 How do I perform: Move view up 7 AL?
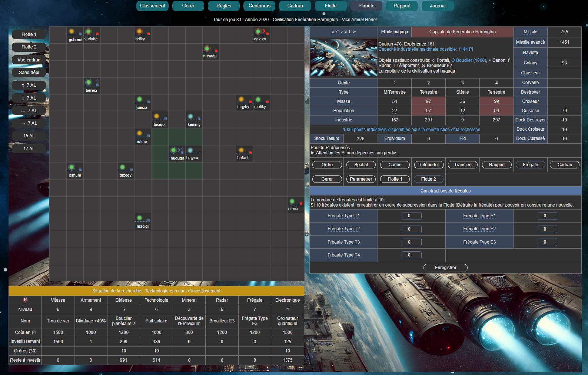[29, 85]
